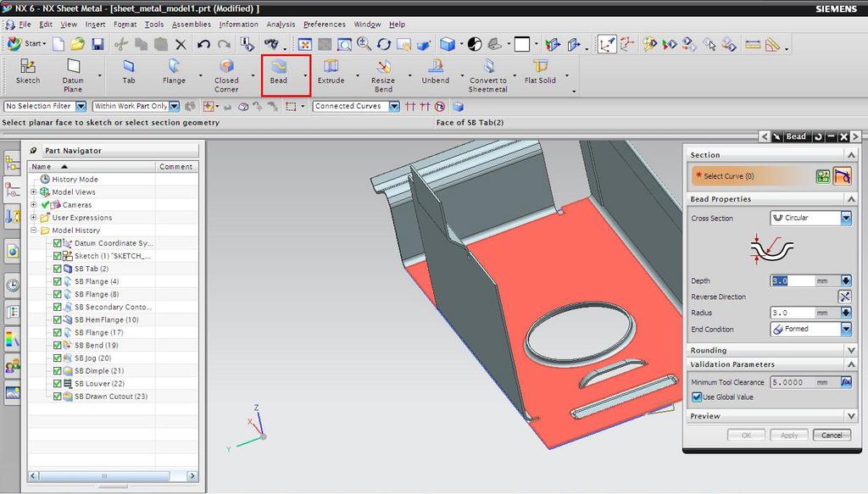The width and height of the screenshot is (868, 494).
Task: Click the OK button in Bead dialog
Action: coord(746,436)
